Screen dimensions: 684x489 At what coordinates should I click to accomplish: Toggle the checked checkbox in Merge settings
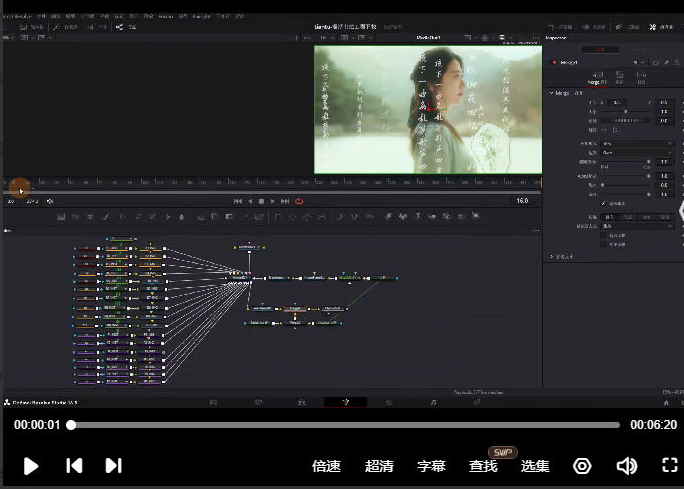point(602,203)
